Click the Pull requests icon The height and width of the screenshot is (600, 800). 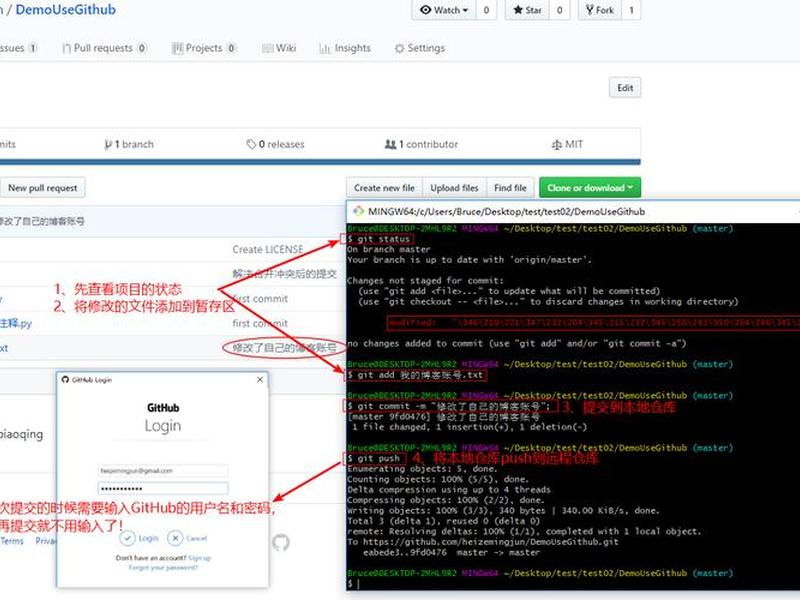pyautogui.click(x=66, y=48)
